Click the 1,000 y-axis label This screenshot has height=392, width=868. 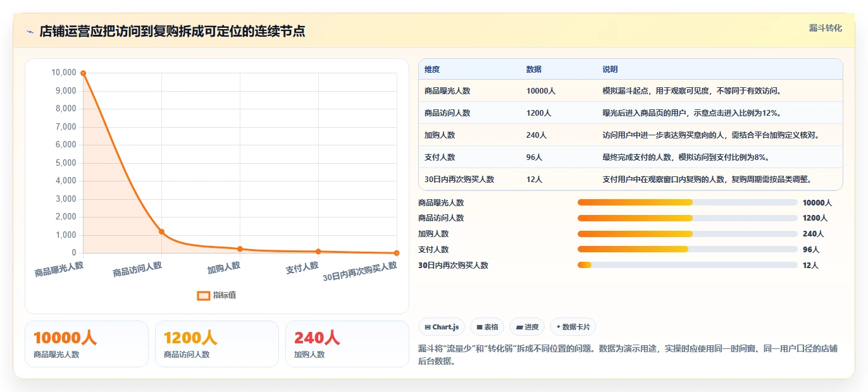click(x=66, y=235)
